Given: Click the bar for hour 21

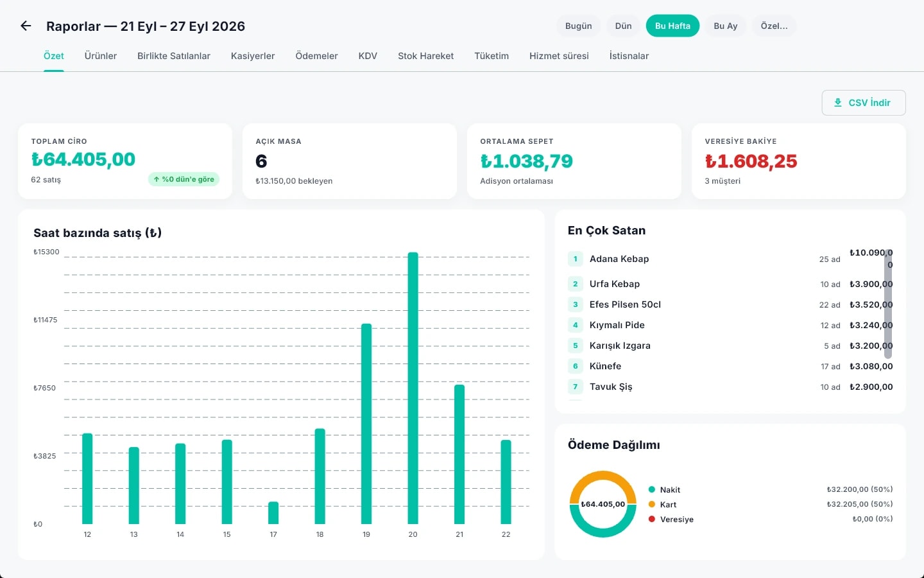Looking at the screenshot, I should click(x=459, y=454).
